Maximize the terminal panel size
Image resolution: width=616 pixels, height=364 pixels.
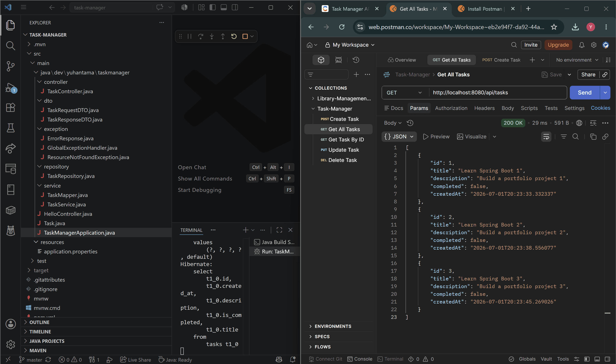pos(279,230)
